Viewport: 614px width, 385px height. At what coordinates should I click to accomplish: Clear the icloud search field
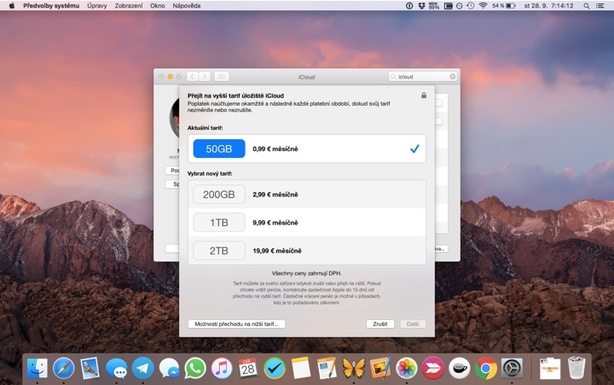[x=453, y=76]
